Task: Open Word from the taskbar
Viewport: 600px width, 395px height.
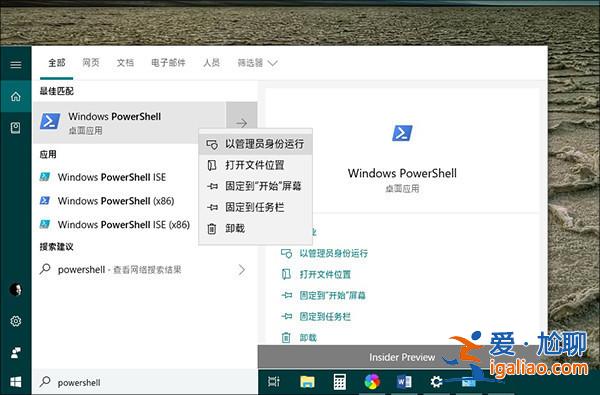Action: point(404,382)
